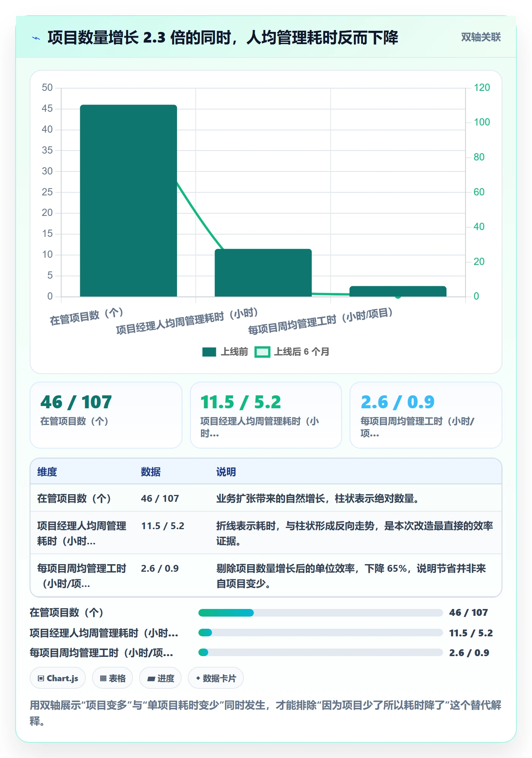
Task: Click the right axis label 120
Action: [482, 87]
